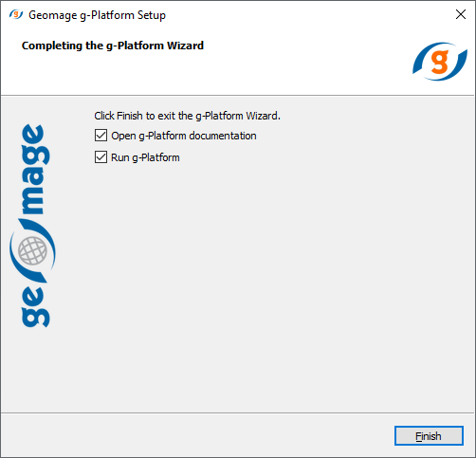This screenshot has width=476, height=458.
Task: Click the Finish button
Action: [x=429, y=436]
